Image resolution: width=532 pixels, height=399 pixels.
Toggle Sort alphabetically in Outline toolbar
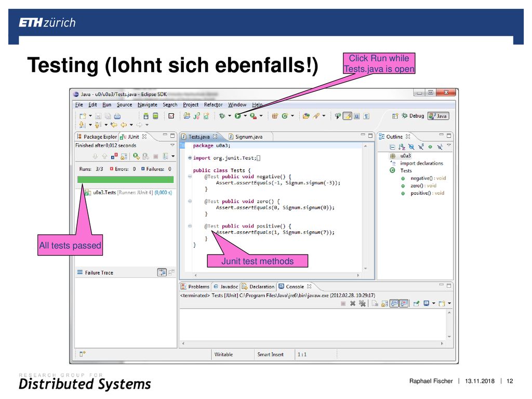[402, 147]
